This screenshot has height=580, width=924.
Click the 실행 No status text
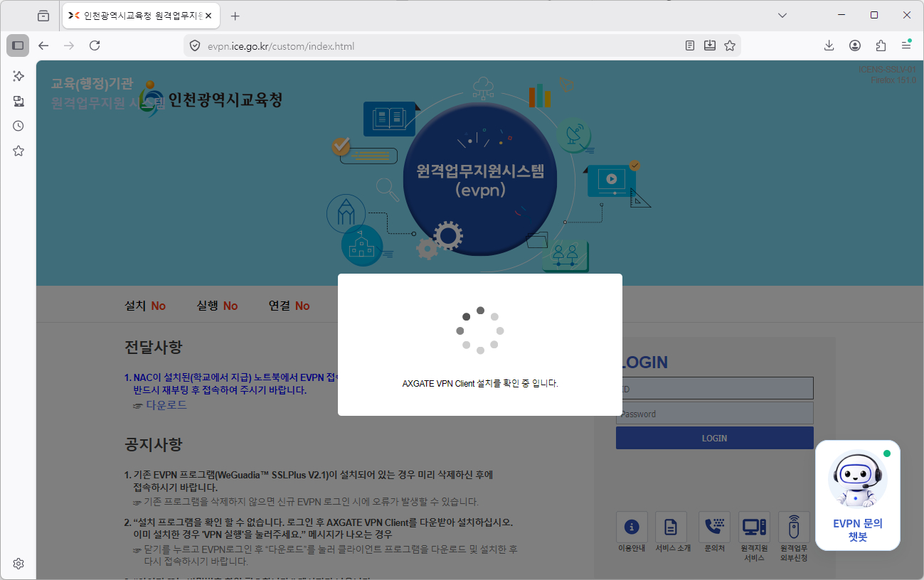217,306
